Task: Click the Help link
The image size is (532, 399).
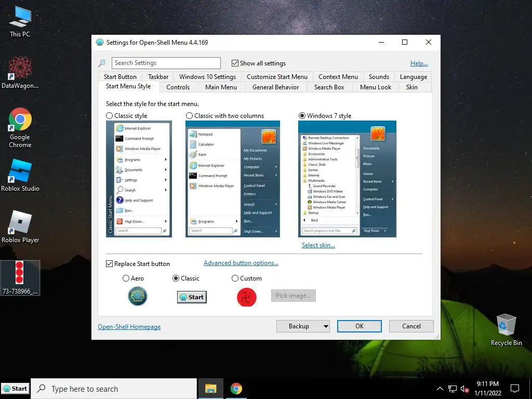Action: [x=419, y=63]
